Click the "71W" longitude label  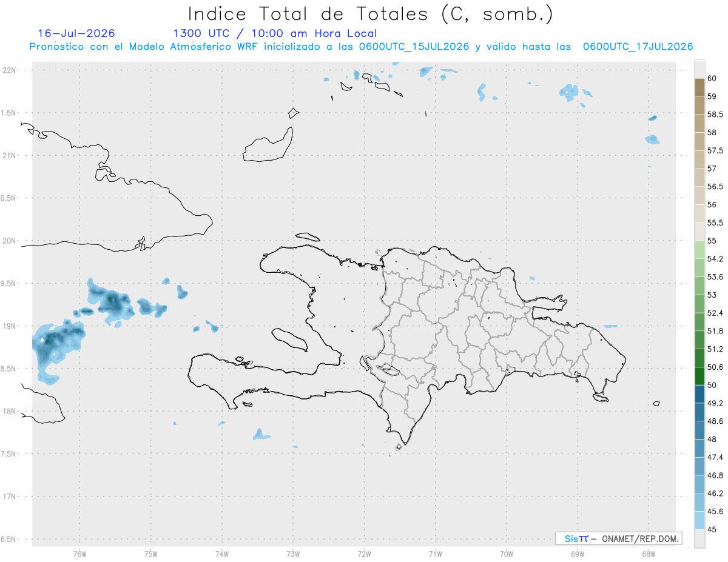click(x=435, y=554)
